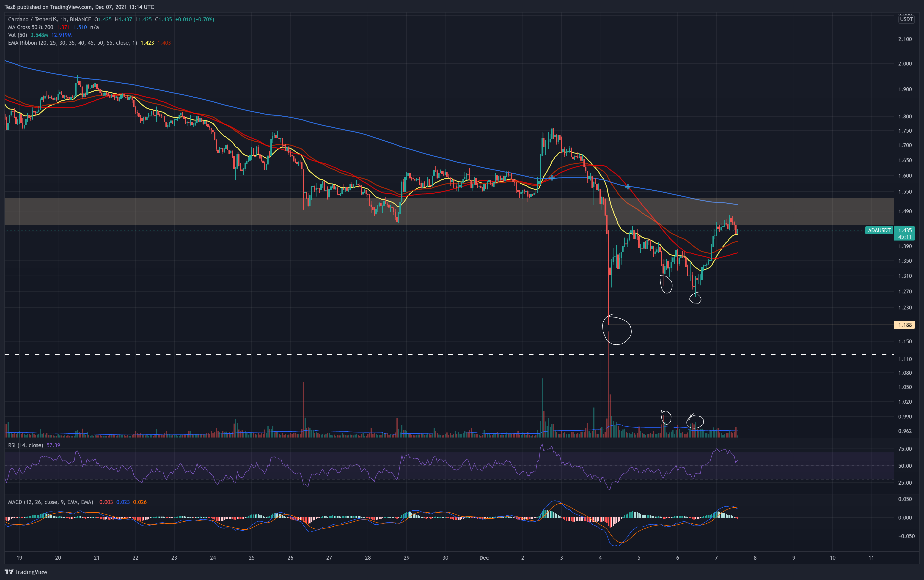Image resolution: width=924 pixels, height=580 pixels.
Task: Click the RSI (14, close) legend label
Action: (26, 445)
